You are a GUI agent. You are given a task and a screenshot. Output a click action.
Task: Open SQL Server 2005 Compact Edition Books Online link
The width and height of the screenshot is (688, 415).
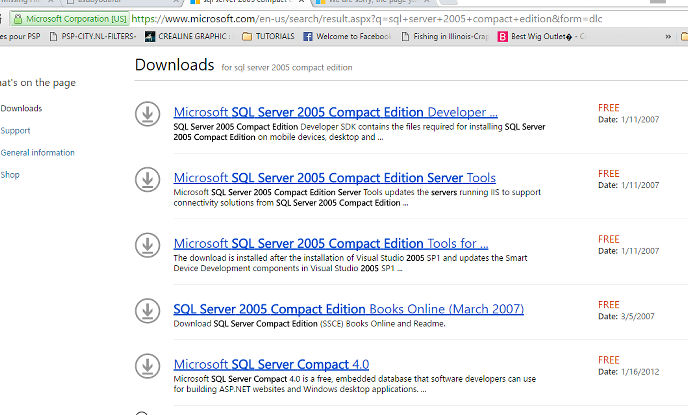coord(348,309)
